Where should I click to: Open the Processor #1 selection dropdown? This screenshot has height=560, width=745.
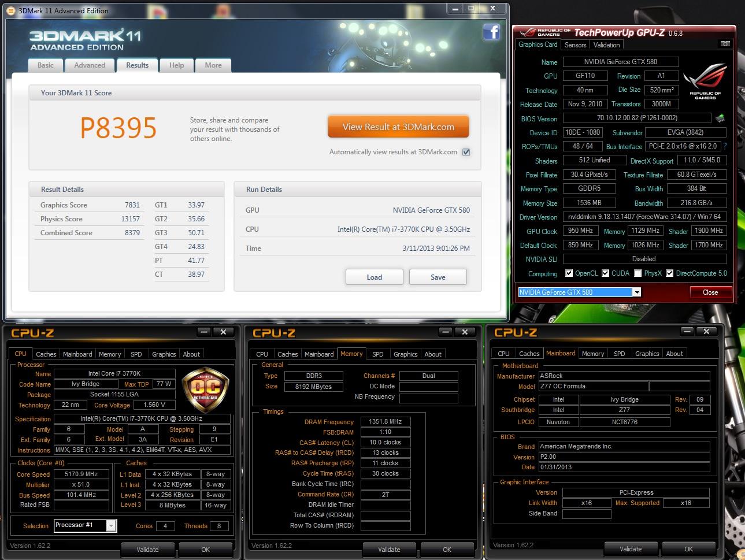(x=111, y=525)
